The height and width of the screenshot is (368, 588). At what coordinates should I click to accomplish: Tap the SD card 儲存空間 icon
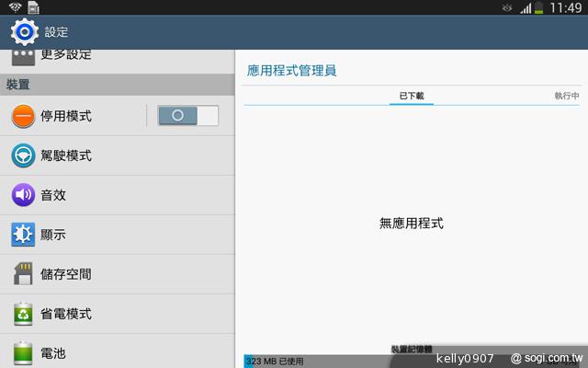[23, 273]
